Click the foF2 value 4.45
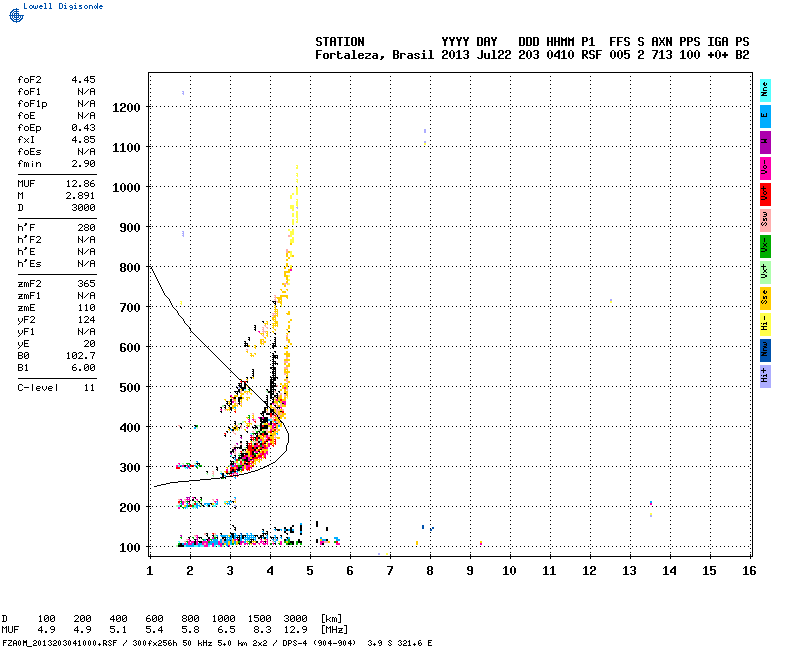Viewport: 800px width, 650px height. click(x=83, y=80)
